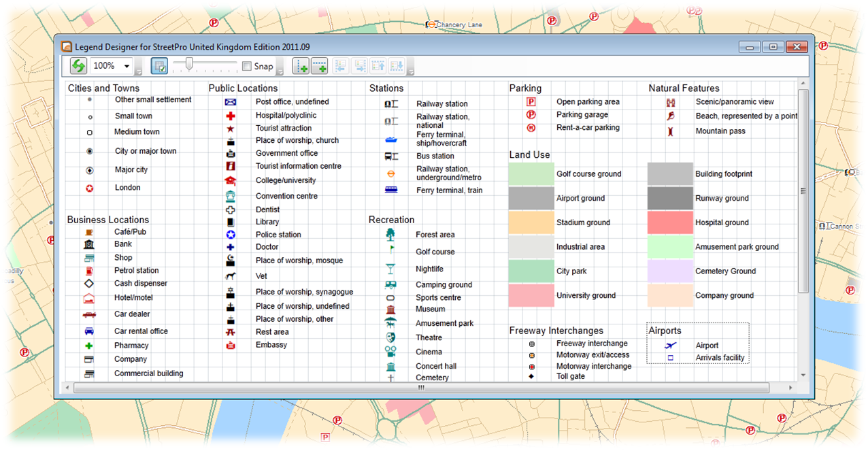This screenshot has height=451, width=868.
Task: Click the Runway ground grey swatch
Action: point(670,198)
